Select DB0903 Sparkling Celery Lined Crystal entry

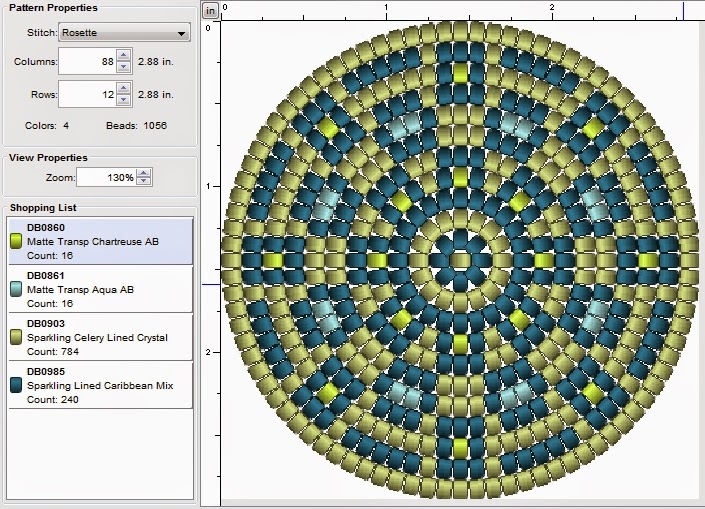point(101,337)
